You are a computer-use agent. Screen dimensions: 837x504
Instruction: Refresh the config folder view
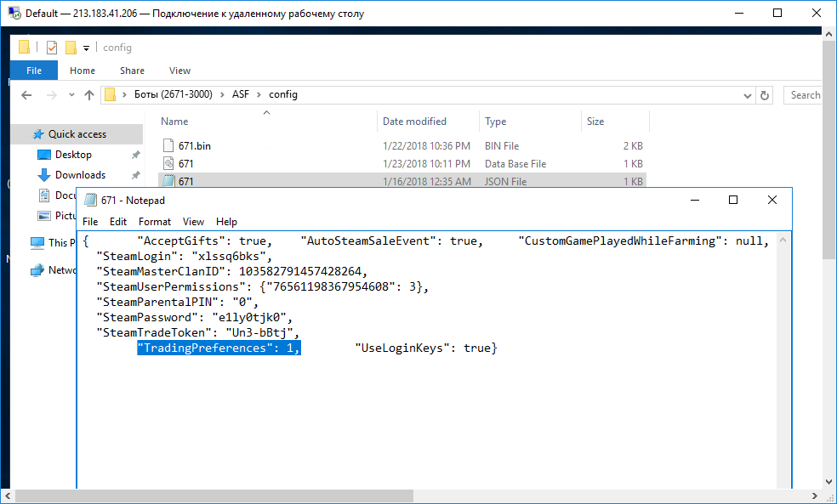(765, 95)
